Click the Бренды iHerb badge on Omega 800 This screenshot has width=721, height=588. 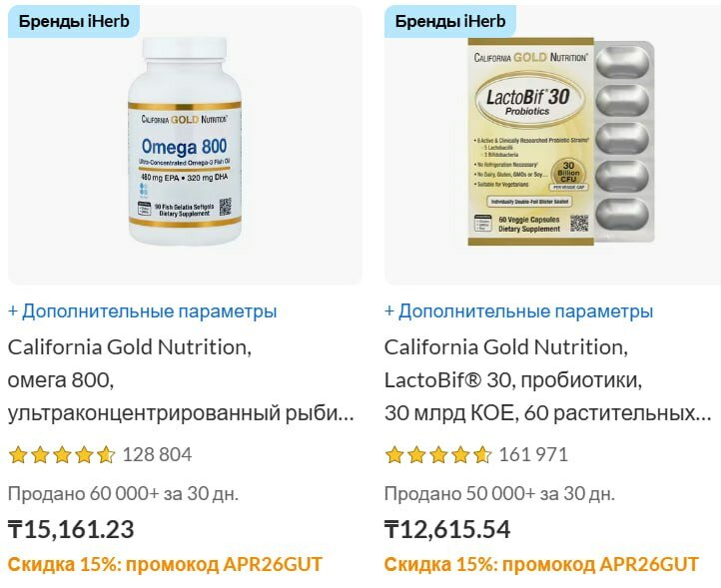74,21
